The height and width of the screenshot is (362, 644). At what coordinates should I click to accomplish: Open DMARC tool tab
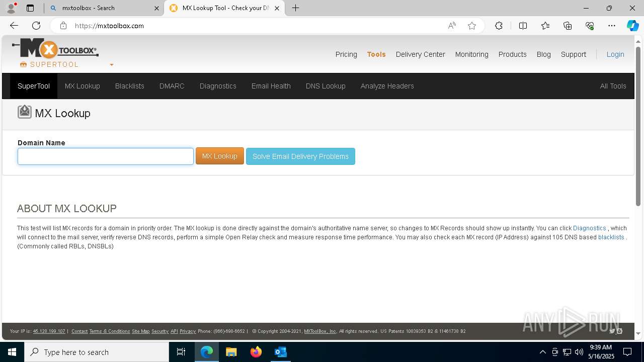tap(172, 86)
